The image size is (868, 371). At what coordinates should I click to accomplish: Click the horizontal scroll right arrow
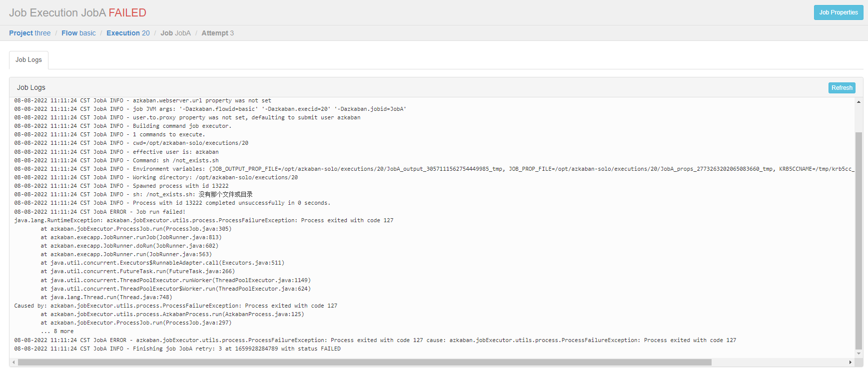click(851, 362)
